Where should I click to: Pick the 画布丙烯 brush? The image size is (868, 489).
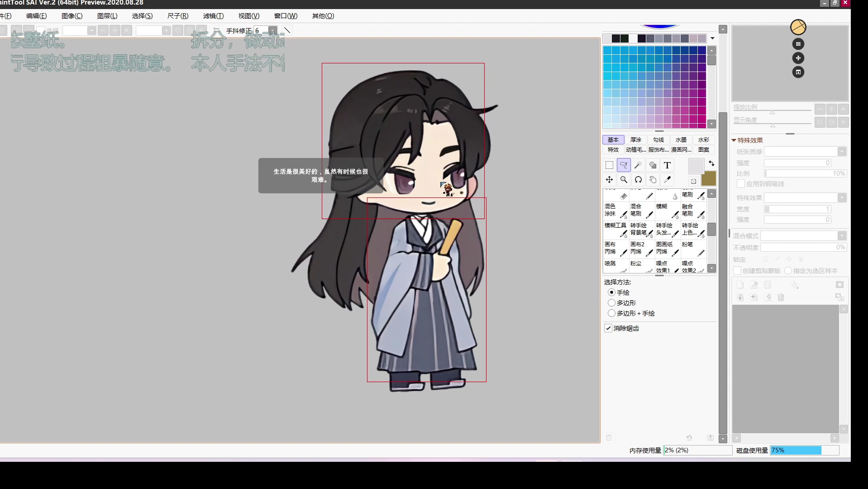(615, 249)
